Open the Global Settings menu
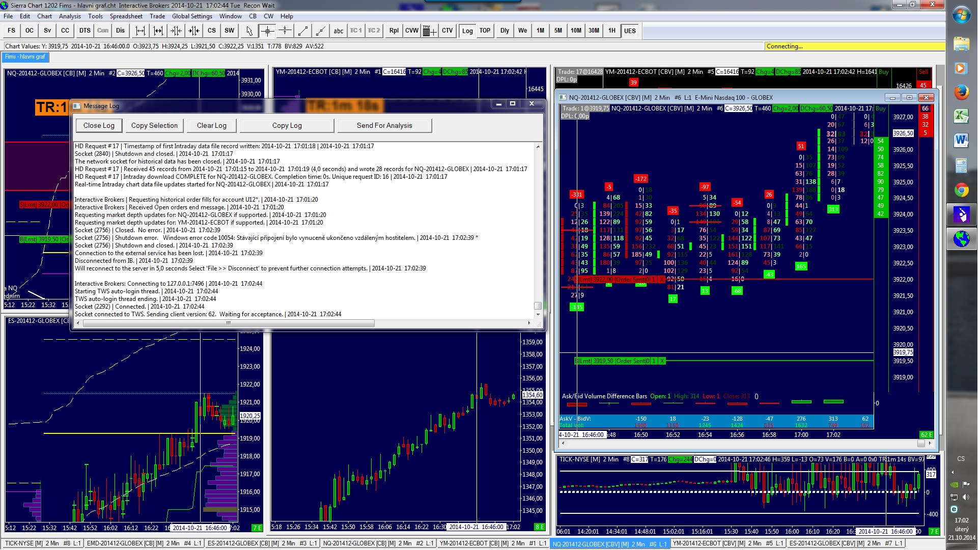 coord(192,16)
